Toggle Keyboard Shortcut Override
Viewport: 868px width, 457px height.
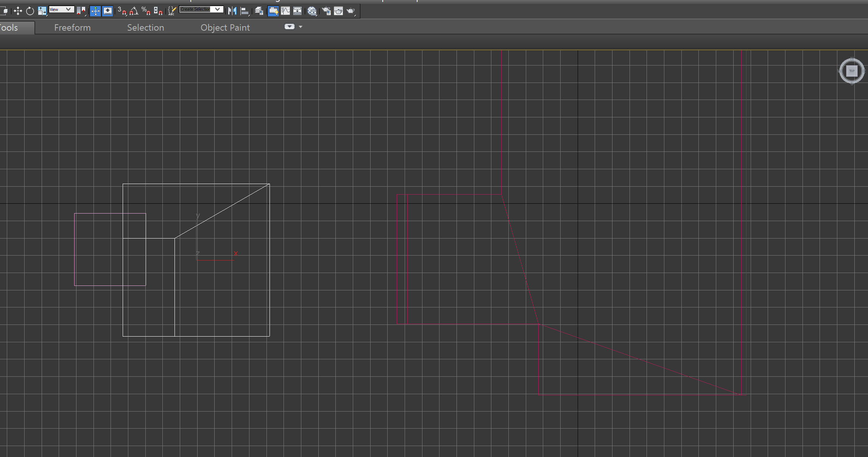(108, 11)
